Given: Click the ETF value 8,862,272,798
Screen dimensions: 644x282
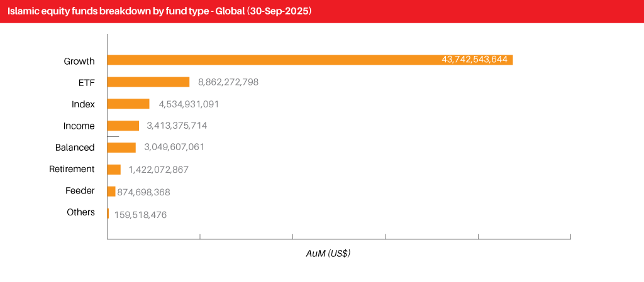Looking at the screenshot, I should 228,82.
